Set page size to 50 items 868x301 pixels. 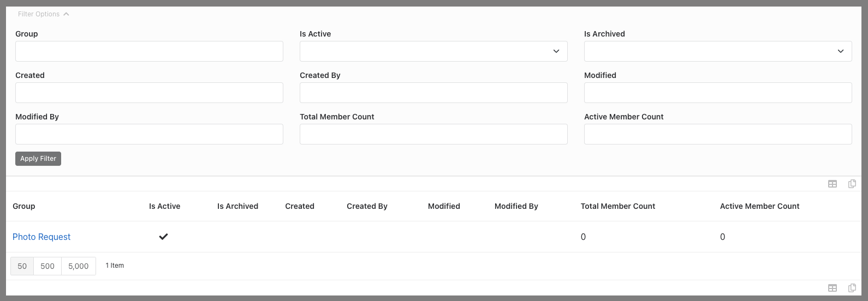tap(22, 266)
